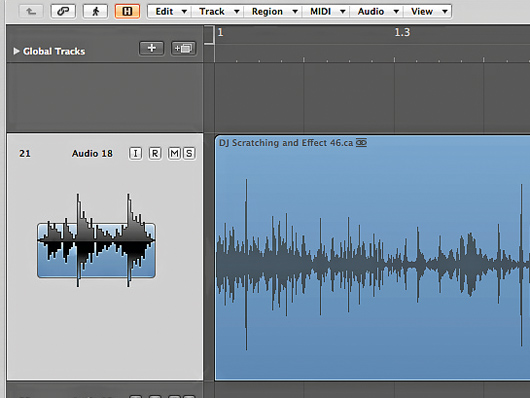Open the MIDI menu

pos(326,11)
